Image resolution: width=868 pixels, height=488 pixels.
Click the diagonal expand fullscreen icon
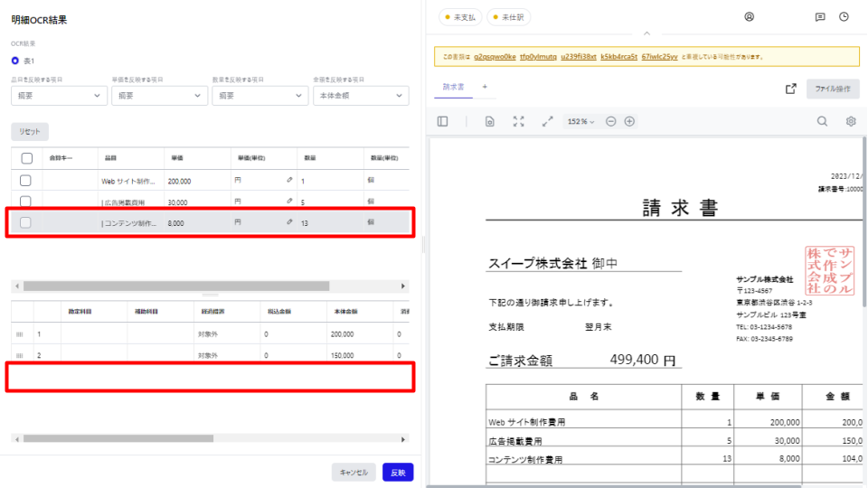(547, 121)
